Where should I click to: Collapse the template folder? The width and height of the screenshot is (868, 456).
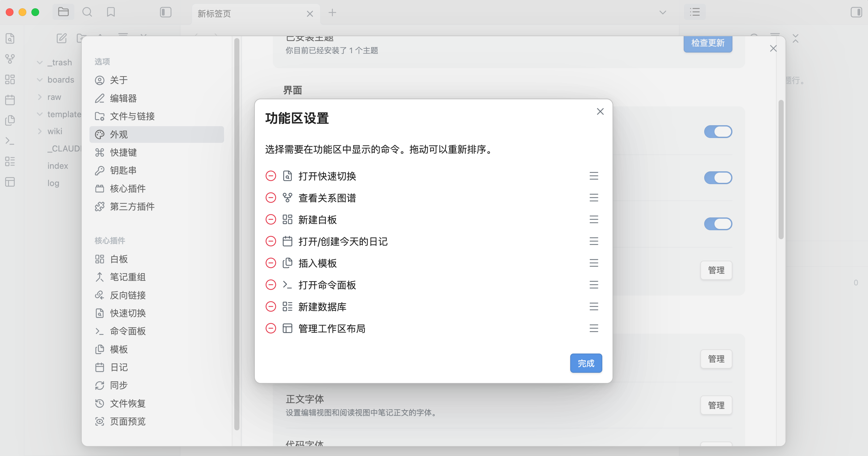click(40, 114)
